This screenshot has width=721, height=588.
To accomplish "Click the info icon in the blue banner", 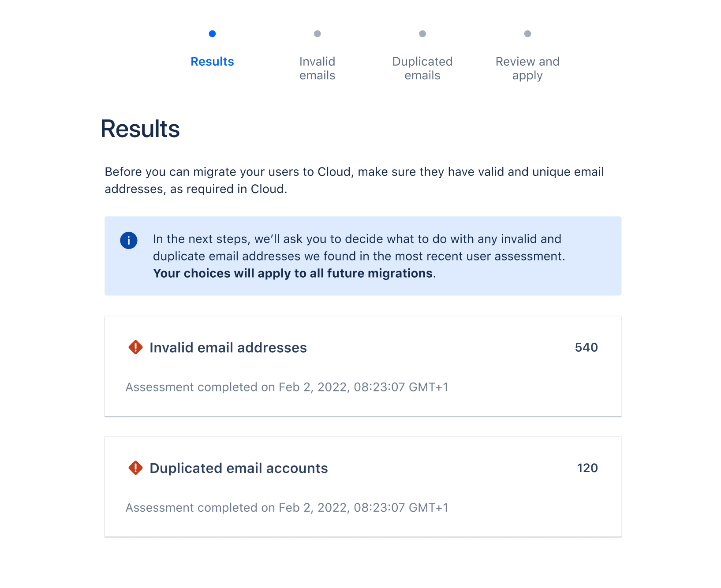I will pos(128,240).
